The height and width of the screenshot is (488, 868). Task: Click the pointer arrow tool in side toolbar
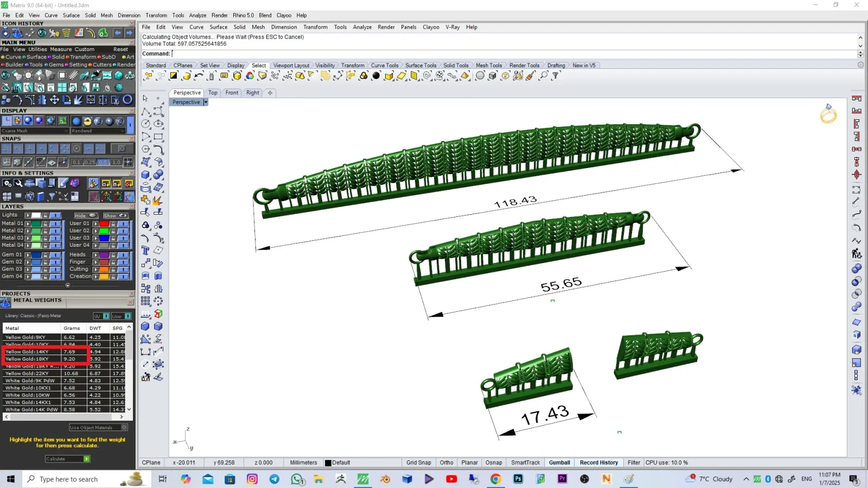tap(145, 98)
